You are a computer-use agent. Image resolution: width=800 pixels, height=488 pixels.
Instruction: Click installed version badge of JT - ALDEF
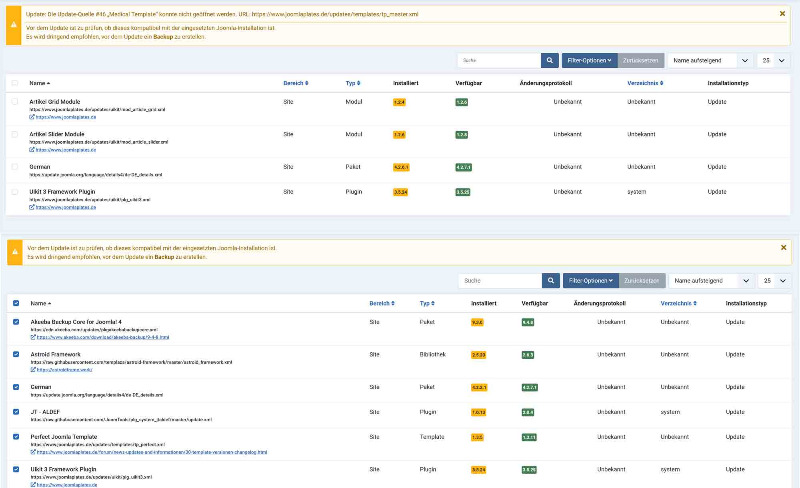pyautogui.click(x=478, y=412)
